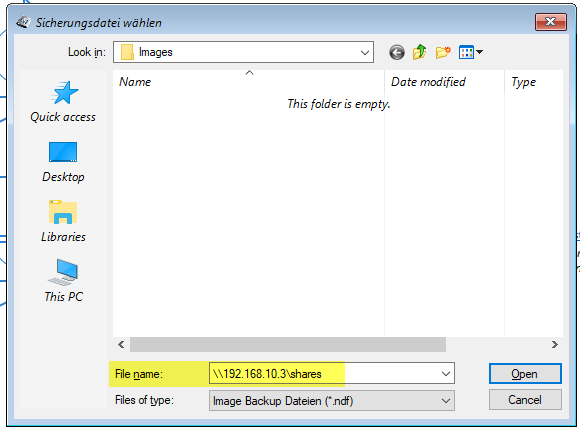This screenshot has height=430, width=580.
Task: Sort by Date modified column header
Action: 444,82
